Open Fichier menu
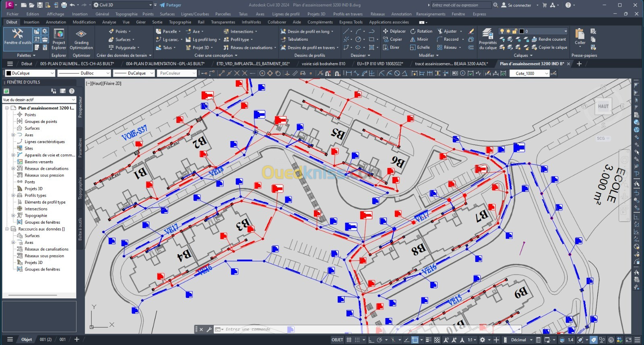Image resolution: width=644 pixels, height=345 pixels. pos(12,14)
